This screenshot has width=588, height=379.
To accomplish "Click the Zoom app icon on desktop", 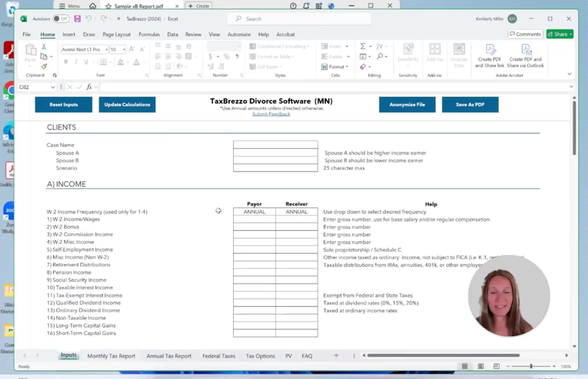I will 9,212.
